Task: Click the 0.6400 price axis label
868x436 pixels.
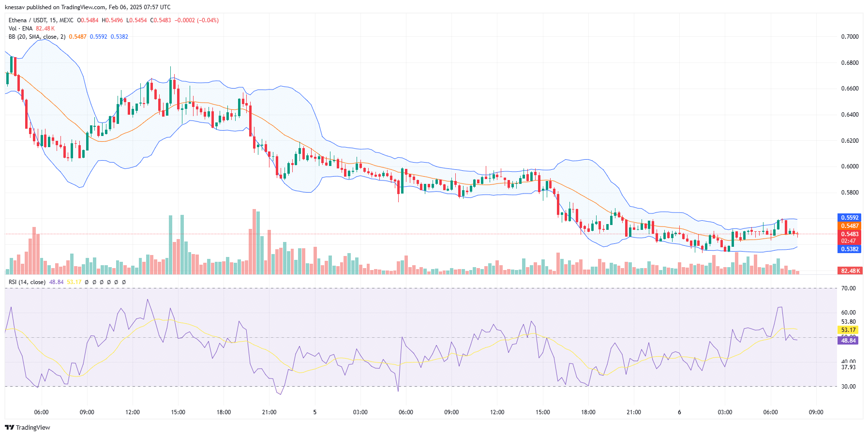Action: [x=850, y=115]
